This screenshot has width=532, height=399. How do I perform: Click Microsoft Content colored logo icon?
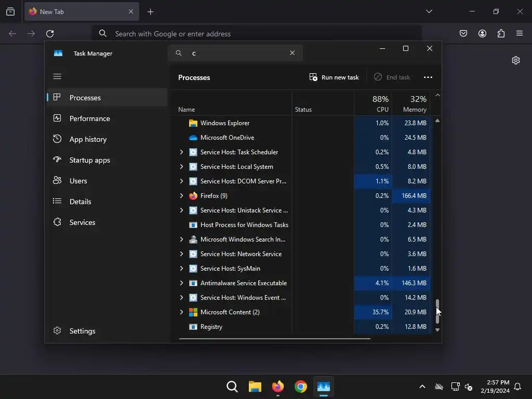click(193, 312)
